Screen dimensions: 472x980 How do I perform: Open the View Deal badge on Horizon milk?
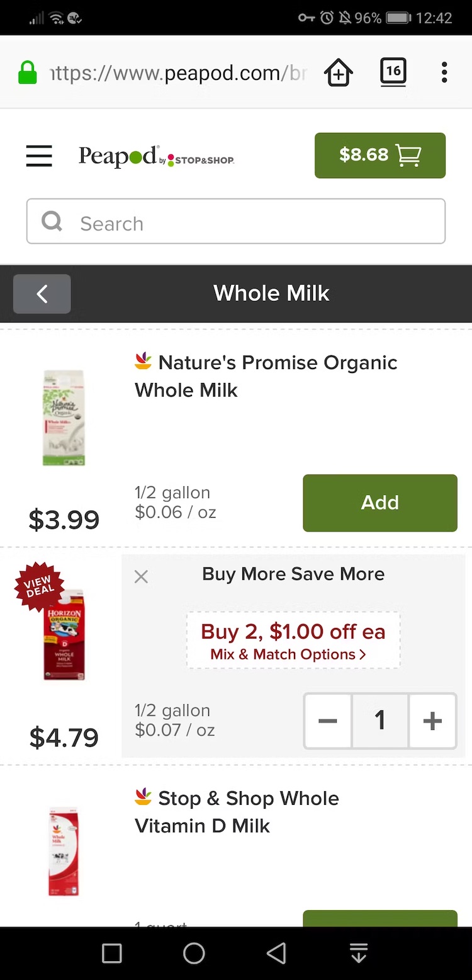tap(39, 586)
